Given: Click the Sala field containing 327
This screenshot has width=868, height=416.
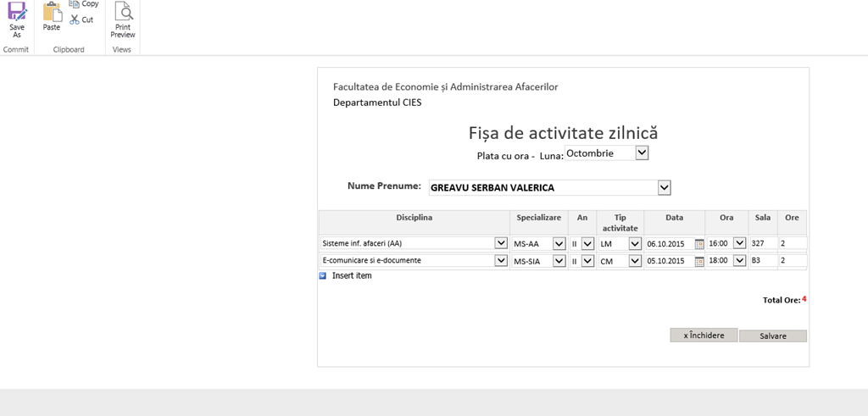Looking at the screenshot, I should 763,244.
